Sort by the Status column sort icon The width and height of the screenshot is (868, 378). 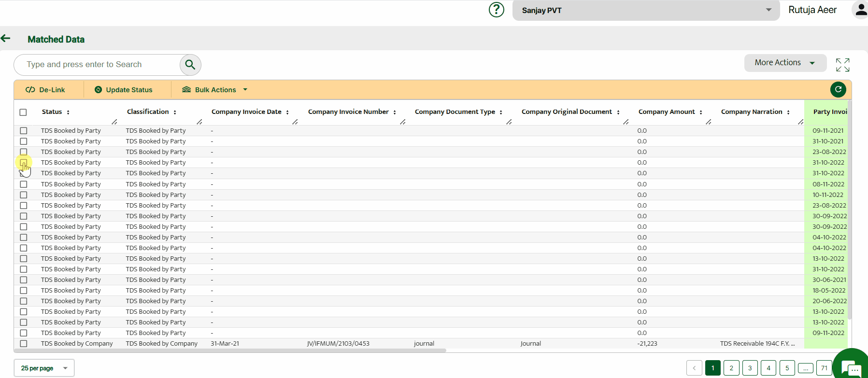68,112
